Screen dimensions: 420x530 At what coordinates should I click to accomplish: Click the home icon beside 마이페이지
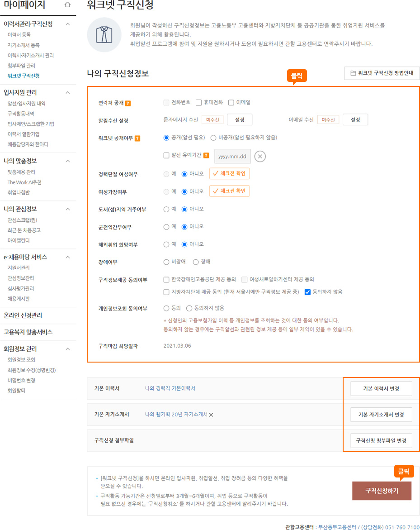pos(68,4)
